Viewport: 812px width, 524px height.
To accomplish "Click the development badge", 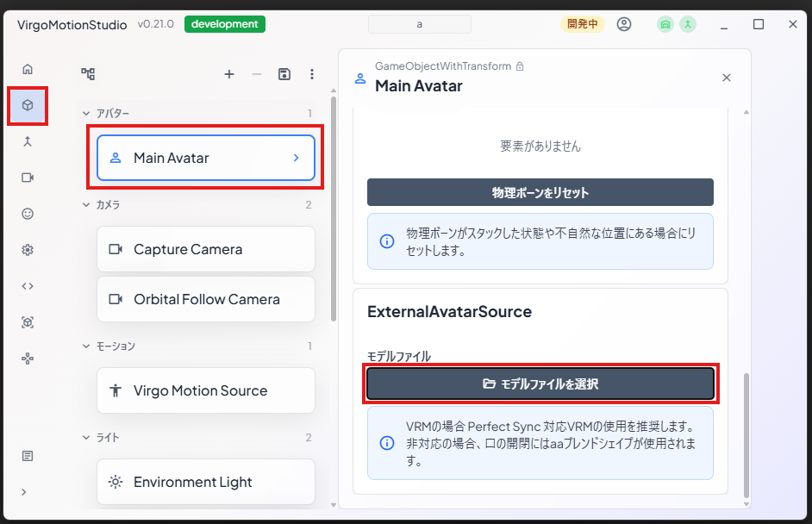I will coord(225,24).
